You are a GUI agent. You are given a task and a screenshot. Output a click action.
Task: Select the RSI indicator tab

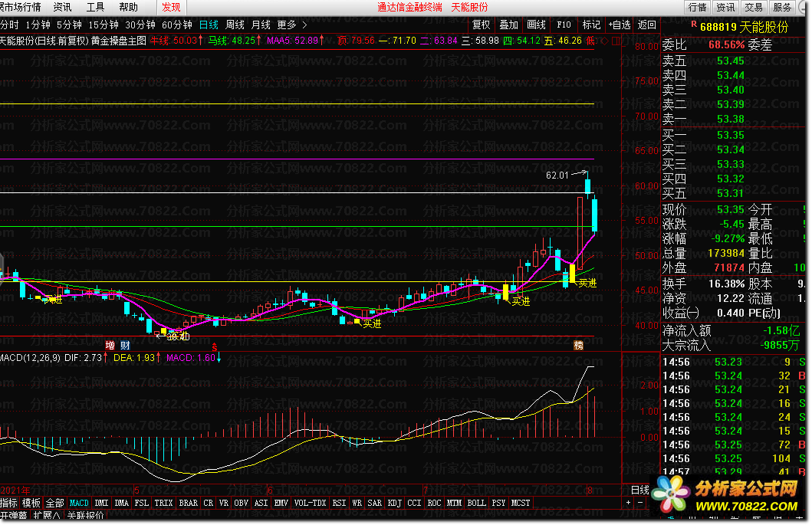339,503
